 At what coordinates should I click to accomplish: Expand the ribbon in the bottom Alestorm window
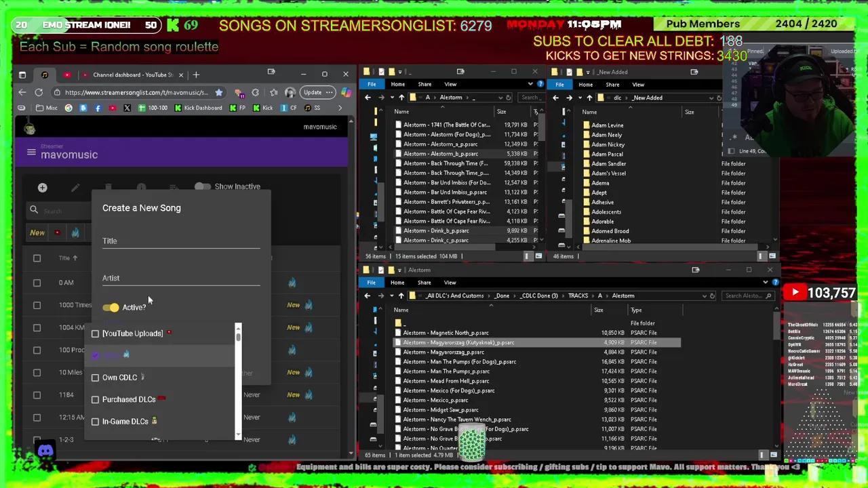click(x=766, y=283)
